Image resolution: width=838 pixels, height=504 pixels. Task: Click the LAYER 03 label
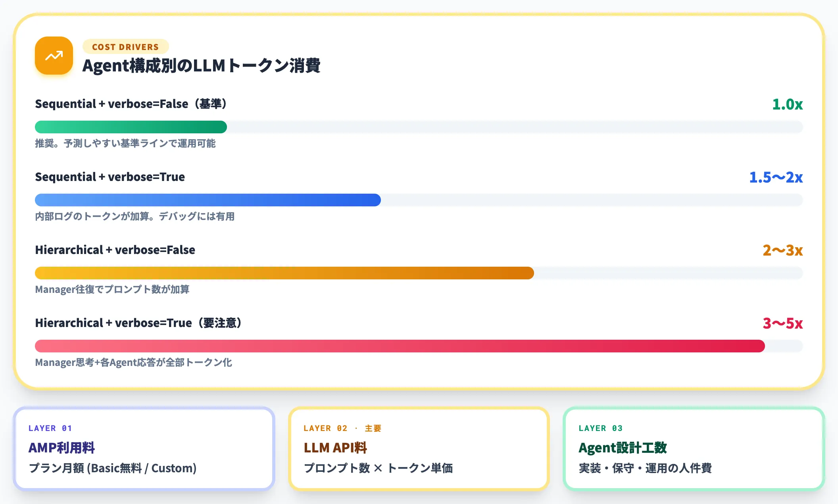click(601, 428)
